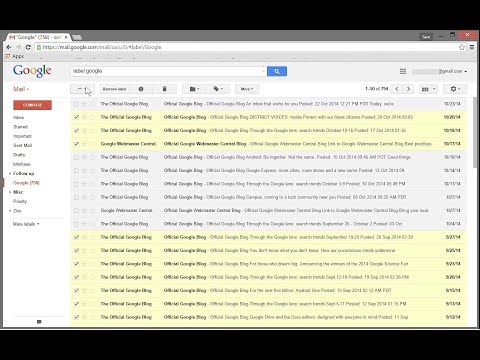Viewport: 480px width, 360px height.
Task: Show older messages with right arrow
Action: [x=408, y=89]
